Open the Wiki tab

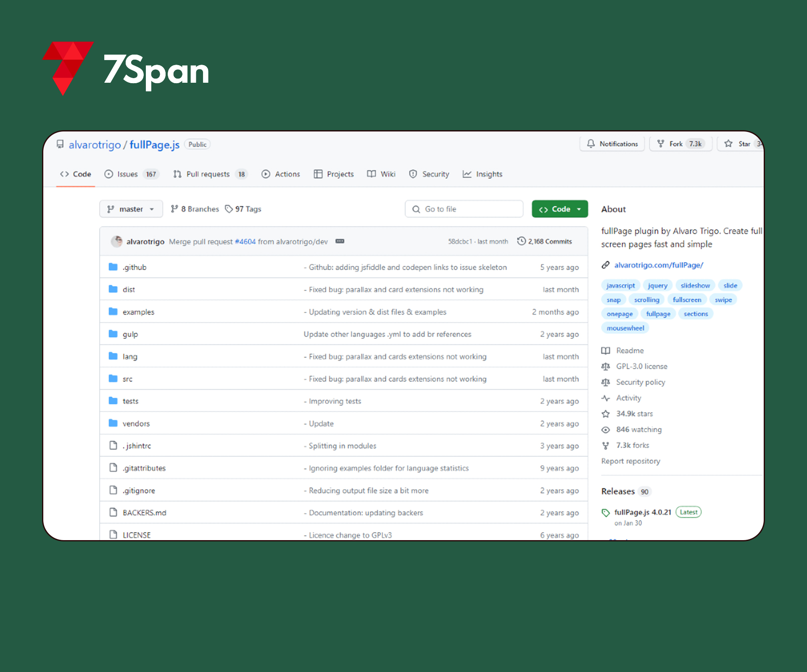pos(381,174)
